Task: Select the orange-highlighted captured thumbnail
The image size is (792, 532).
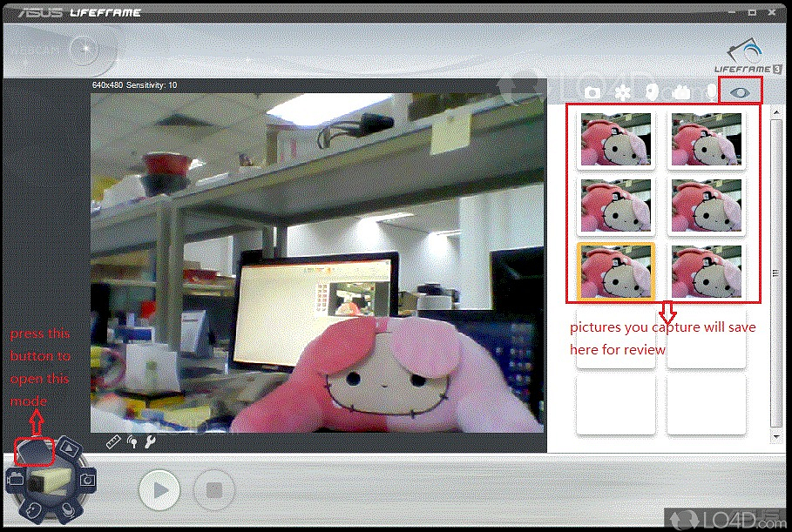Action: click(x=616, y=272)
